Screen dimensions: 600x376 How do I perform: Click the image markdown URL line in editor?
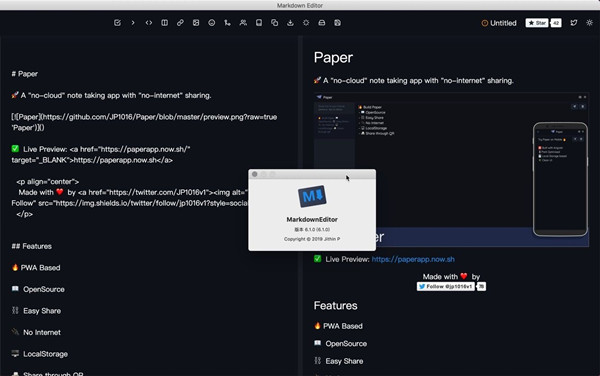[144, 122]
